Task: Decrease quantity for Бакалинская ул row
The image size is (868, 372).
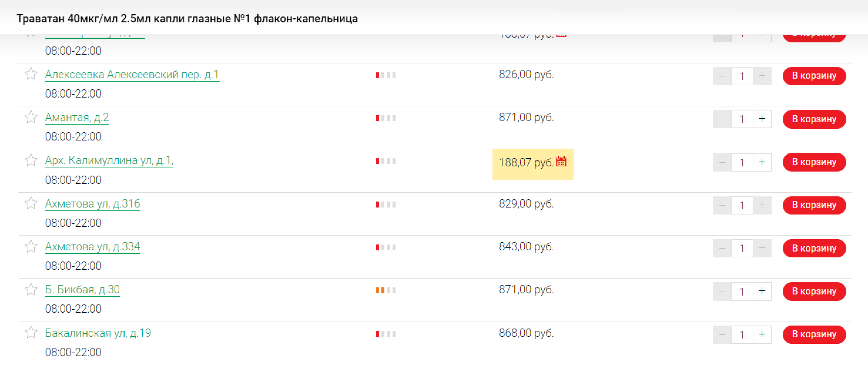Action: (x=722, y=334)
